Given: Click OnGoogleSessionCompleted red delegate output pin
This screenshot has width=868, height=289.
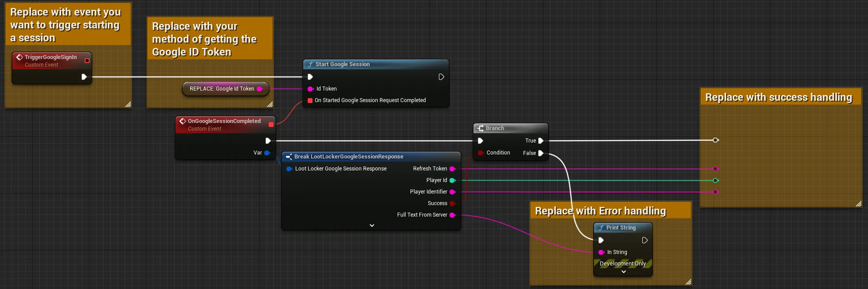Looking at the screenshot, I should pyautogui.click(x=271, y=125).
